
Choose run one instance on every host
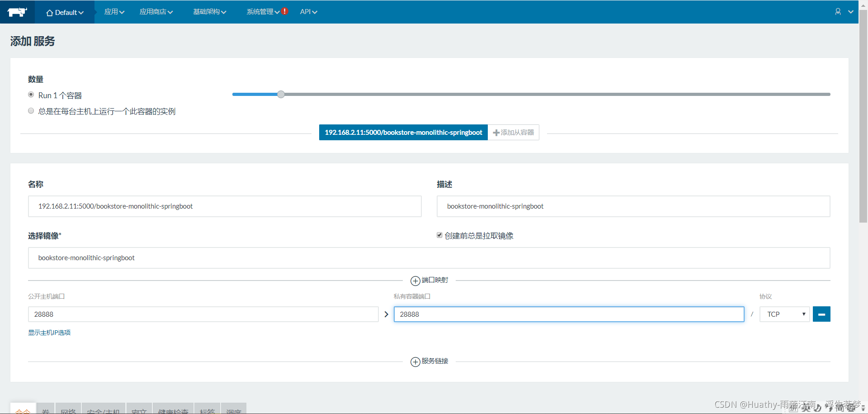tap(31, 111)
